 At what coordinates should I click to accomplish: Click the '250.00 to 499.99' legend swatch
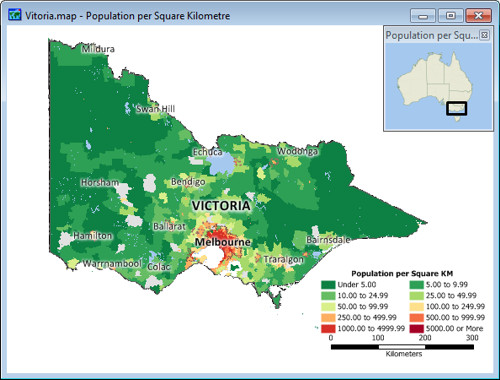tap(328, 318)
